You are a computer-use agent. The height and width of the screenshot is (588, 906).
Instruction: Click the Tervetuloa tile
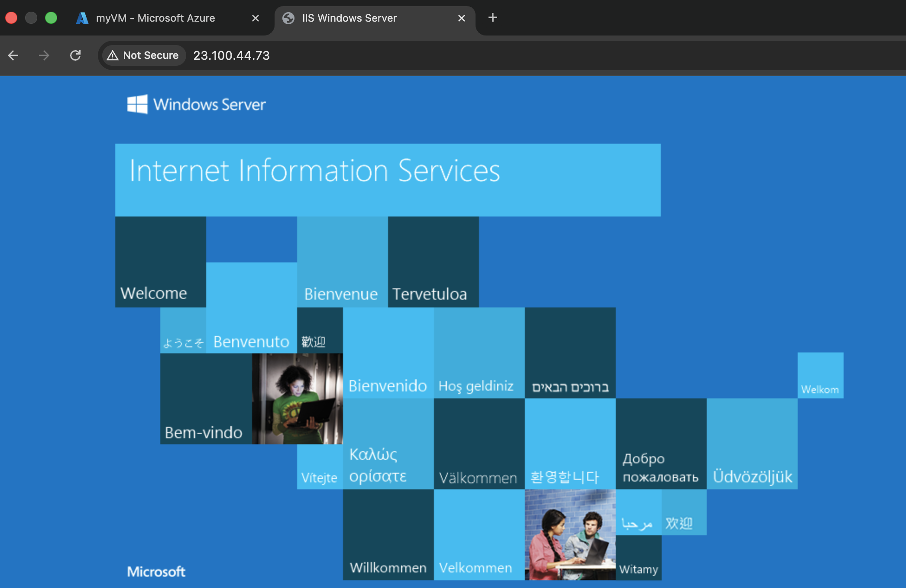click(x=434, y=262)
